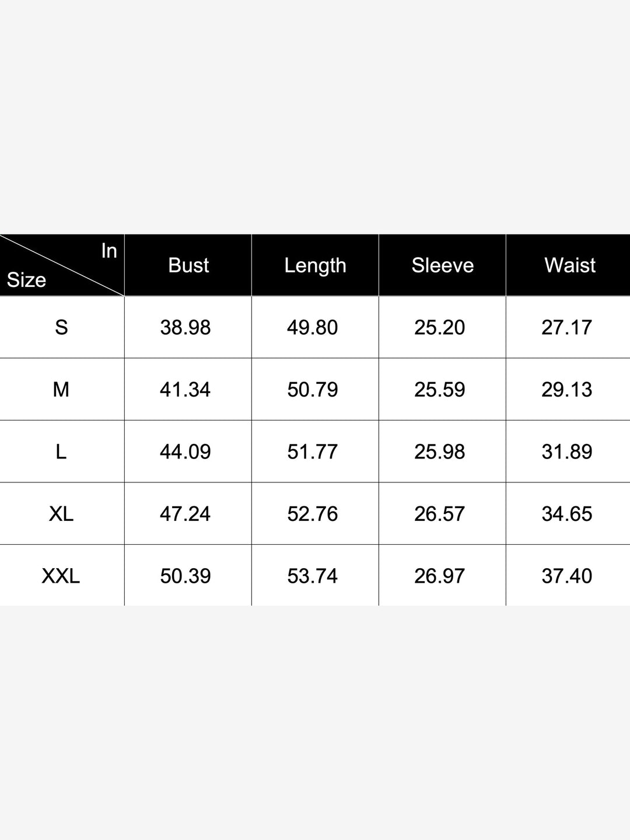Image resolution: width=630 pixels, height=840 pixels.
Task: Click the 34.65 waist value for XL
Action: point(567,513)
